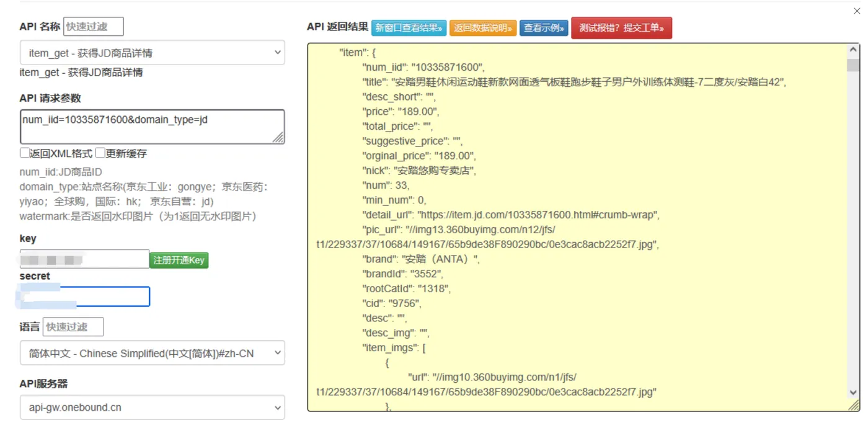The image size is (868, 425).
Task: Click the 新窗口查看结果 button
Action: (409, 28)
